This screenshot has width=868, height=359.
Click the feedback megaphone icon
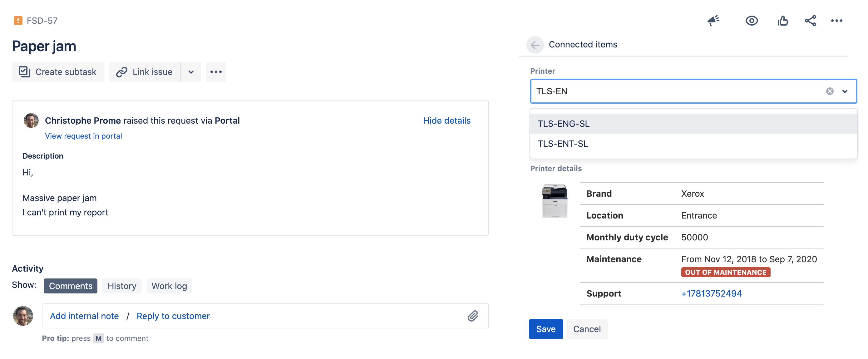pyautogui.click(x=713, y=21)
